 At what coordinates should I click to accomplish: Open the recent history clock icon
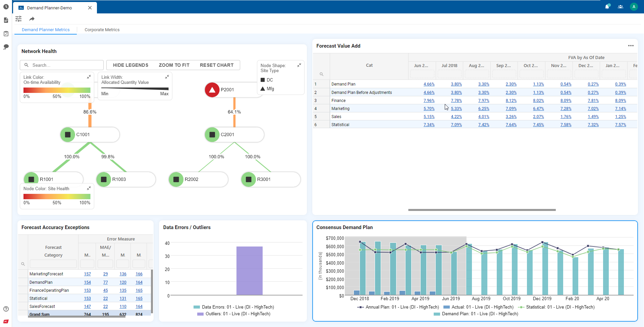(6, 7)
